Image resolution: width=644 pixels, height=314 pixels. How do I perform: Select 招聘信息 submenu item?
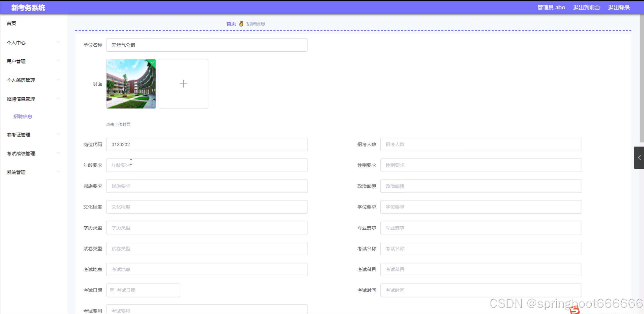tap(23, 117)
